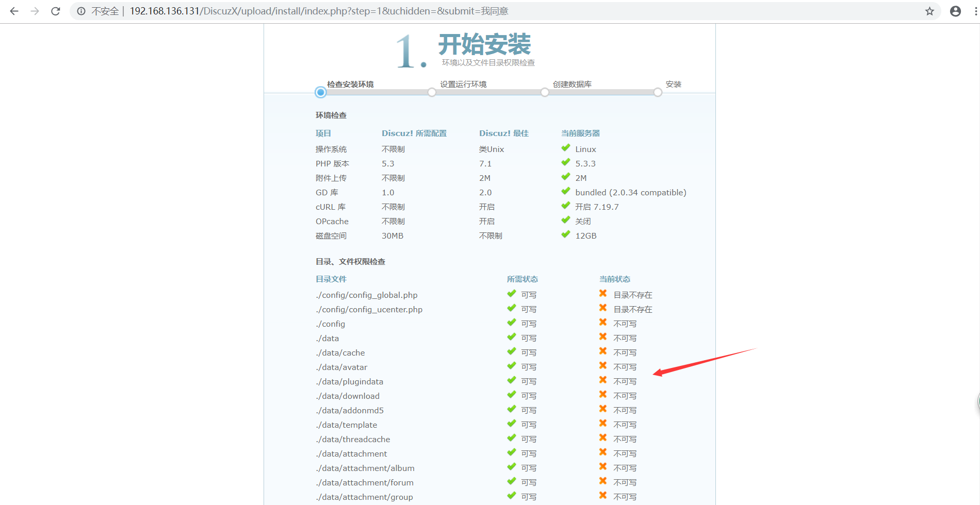Go back to the previous page
Viewport: 980px width, 505px height.
[14, 11]
